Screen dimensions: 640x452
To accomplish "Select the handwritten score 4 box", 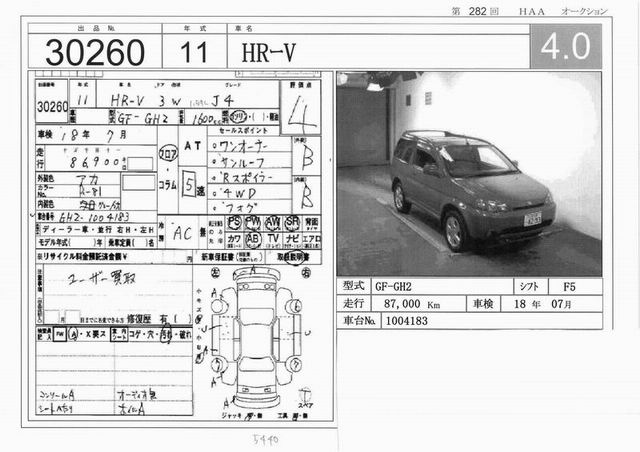I will click(x=301, y=107).
